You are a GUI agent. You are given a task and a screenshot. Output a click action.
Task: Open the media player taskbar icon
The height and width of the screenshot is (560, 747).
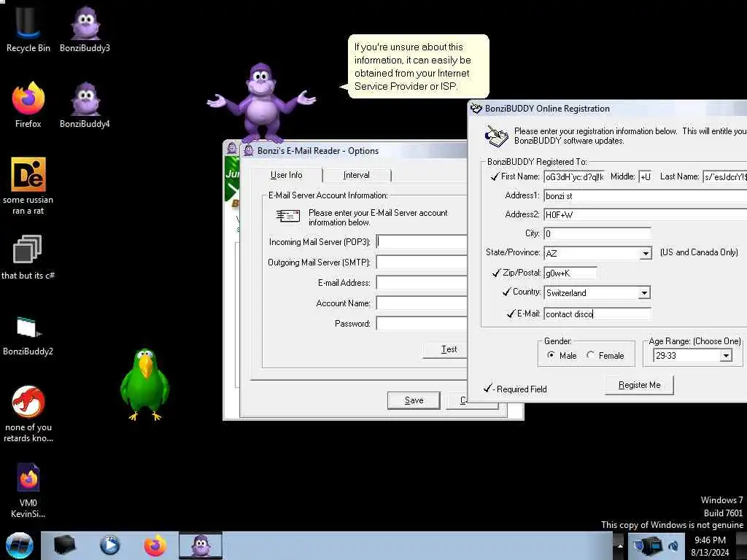[x=109, y=545]
